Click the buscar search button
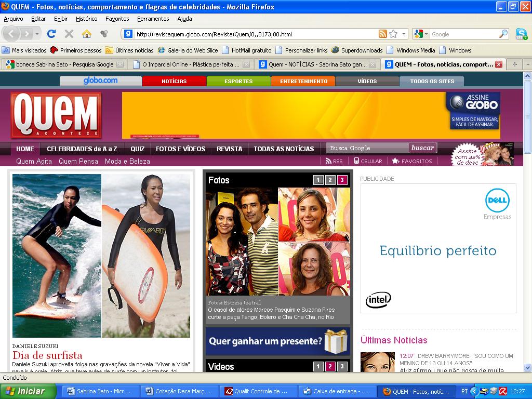 click(422, 148)
